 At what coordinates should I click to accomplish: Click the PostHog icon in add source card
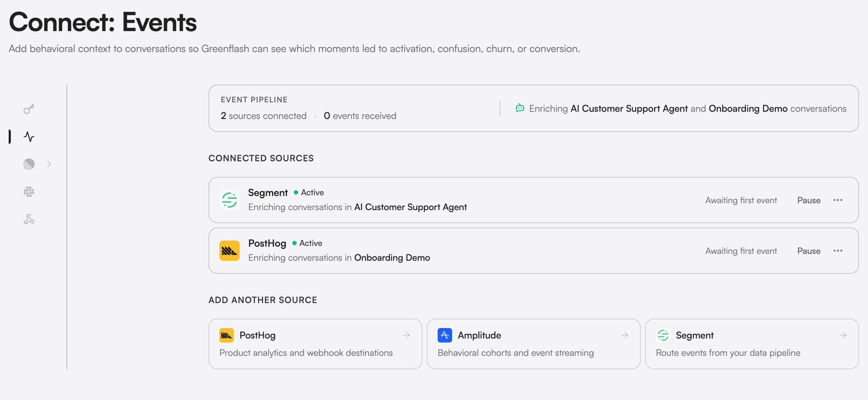click(227, 335)
